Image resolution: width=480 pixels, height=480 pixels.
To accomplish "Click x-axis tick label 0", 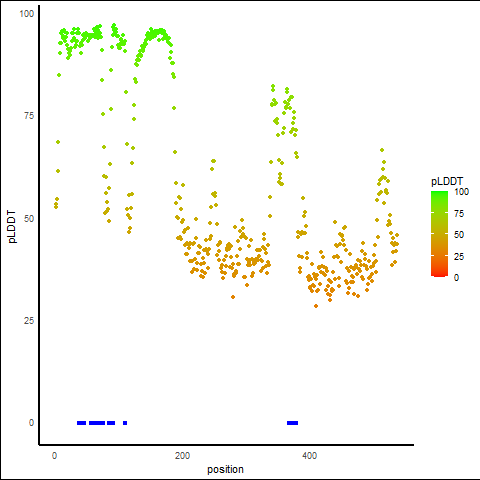I will coord(54,455).
